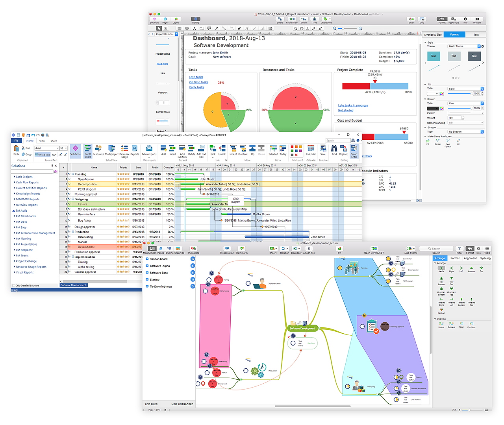Screen dimensions: 504x425
Task: Click Border color swatch in Format panel
Action: [x=433, y=108]
